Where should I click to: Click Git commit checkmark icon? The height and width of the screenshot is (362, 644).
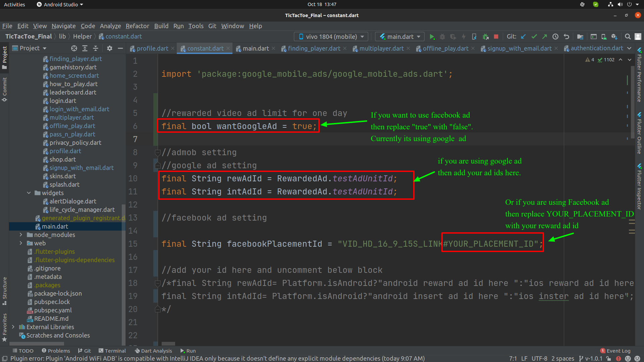coord(534,37)
